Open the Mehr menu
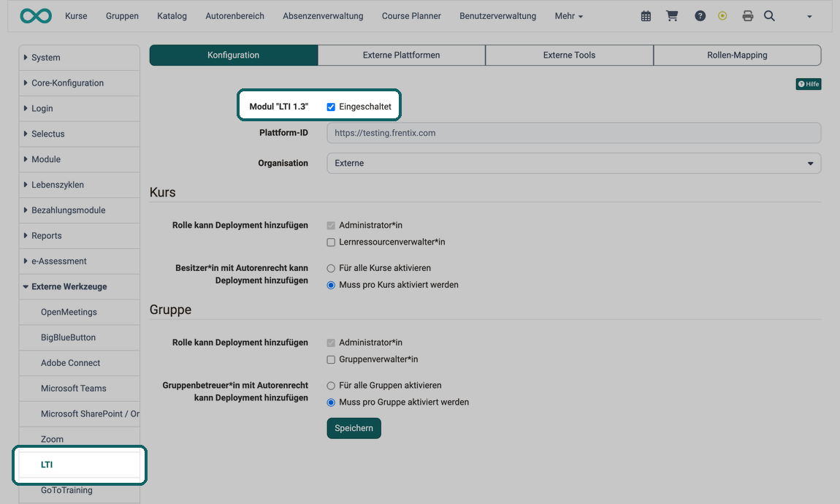Viewport: 840px width, 504px height. [568, 16]
